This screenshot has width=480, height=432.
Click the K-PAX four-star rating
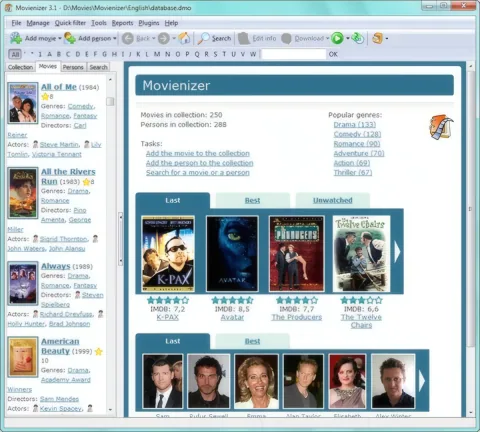[x=168, y=300]
